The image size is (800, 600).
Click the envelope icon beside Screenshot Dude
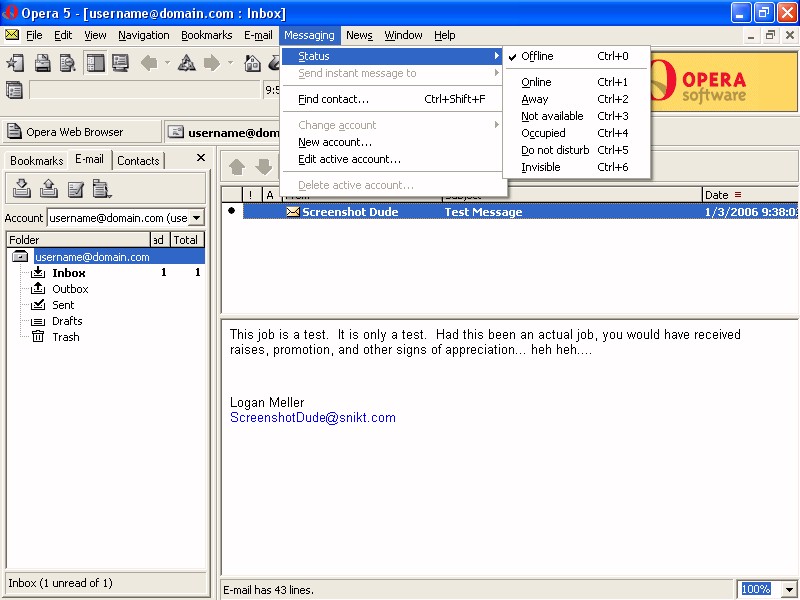(x=293, y=212)
